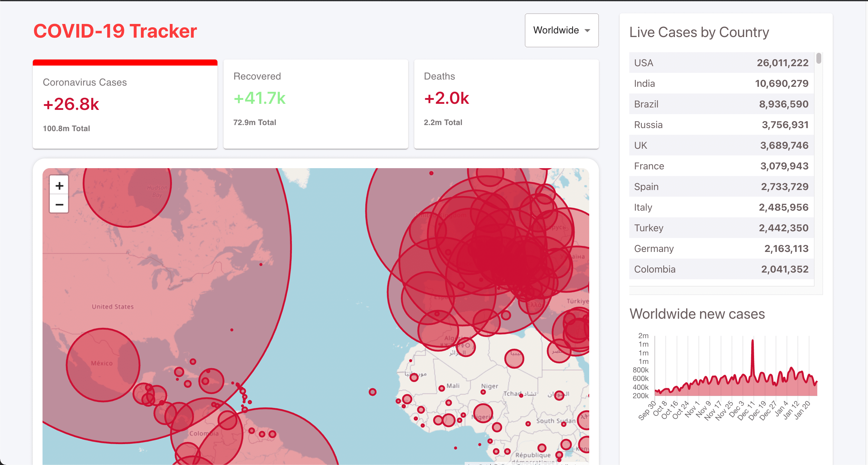Screen dimensions: 868x465
Task: Select the Deaths stats card
Action: (506, 104)
